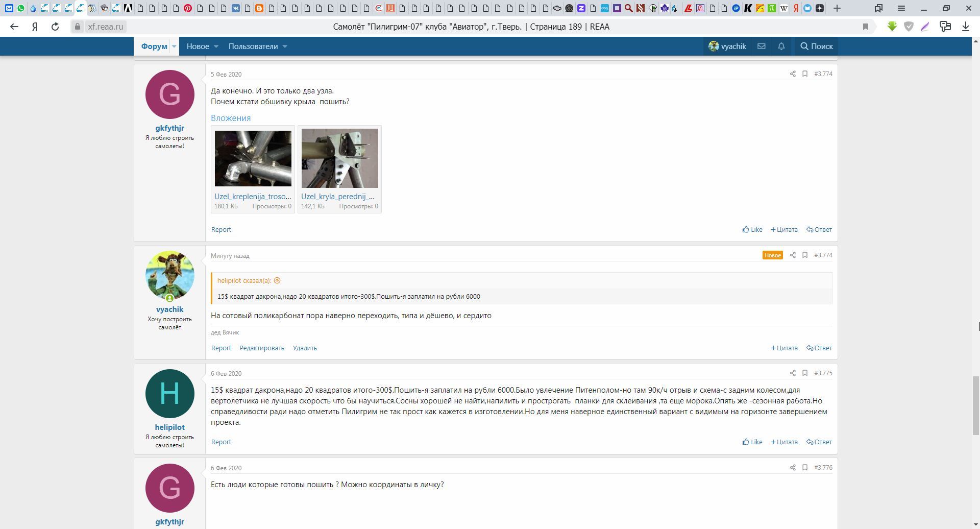Expand the Новое menu dropdown

pyautogui.click(x=216, y=46)
